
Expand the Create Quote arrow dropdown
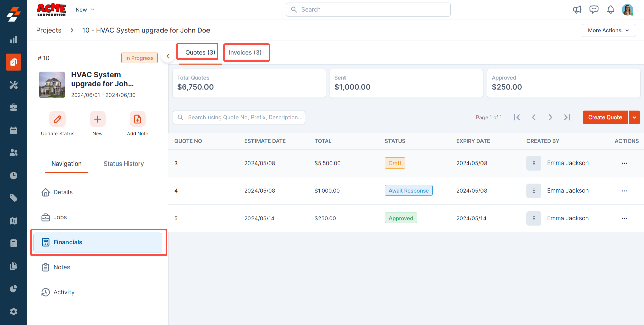(x=634, y=118)
